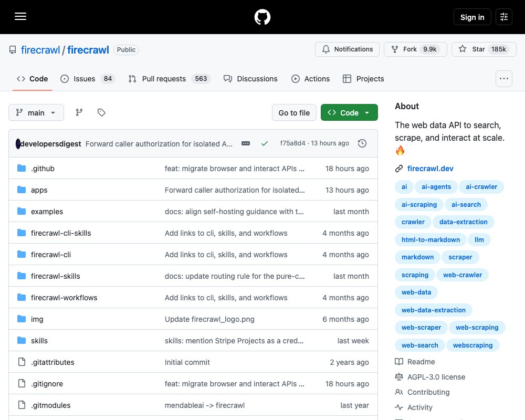This screenshot has width=525, height=420.
Task: Open the main branch selector dropdown
Action: coord(36,112)
